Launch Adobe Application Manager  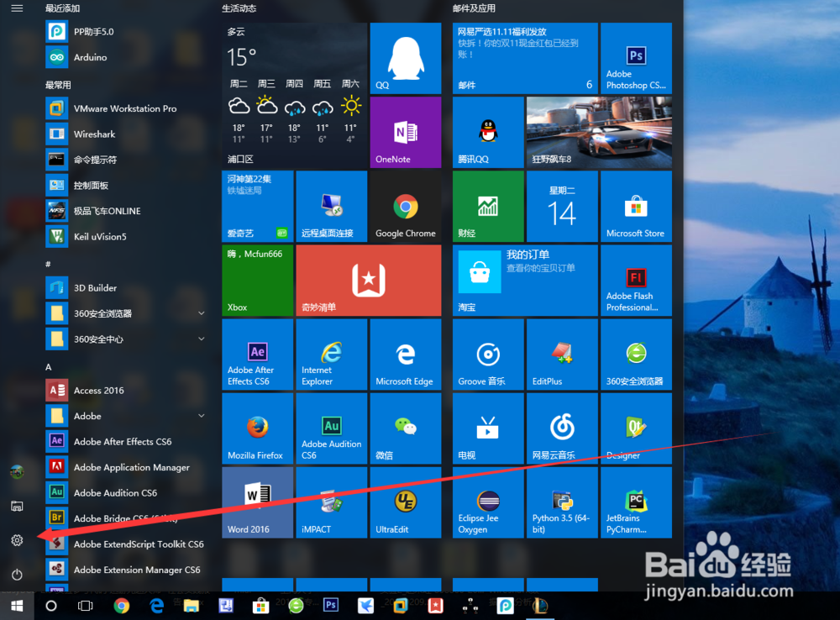click(127, 467)
